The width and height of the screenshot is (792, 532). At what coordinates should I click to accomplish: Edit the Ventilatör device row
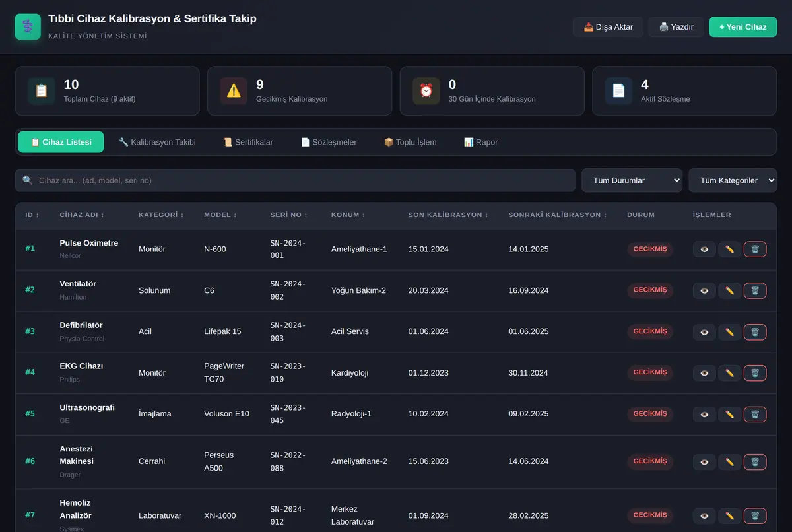click(x=729, y=290)
